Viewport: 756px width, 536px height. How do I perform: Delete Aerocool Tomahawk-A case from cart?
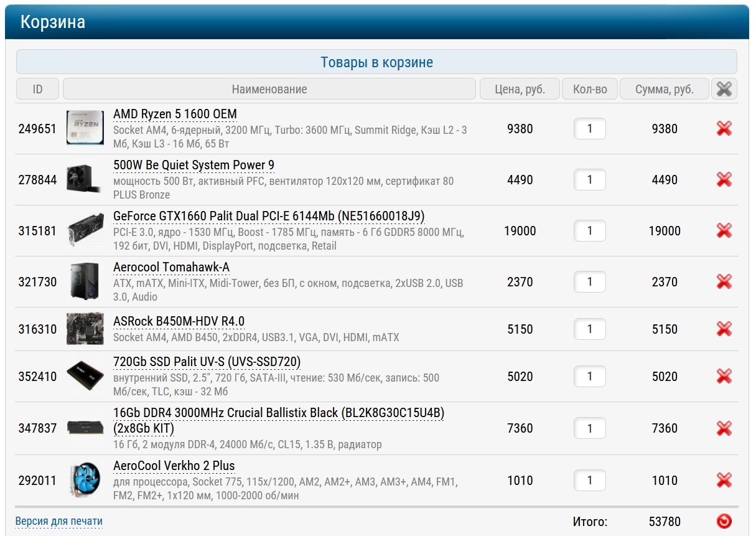point(724,282)
